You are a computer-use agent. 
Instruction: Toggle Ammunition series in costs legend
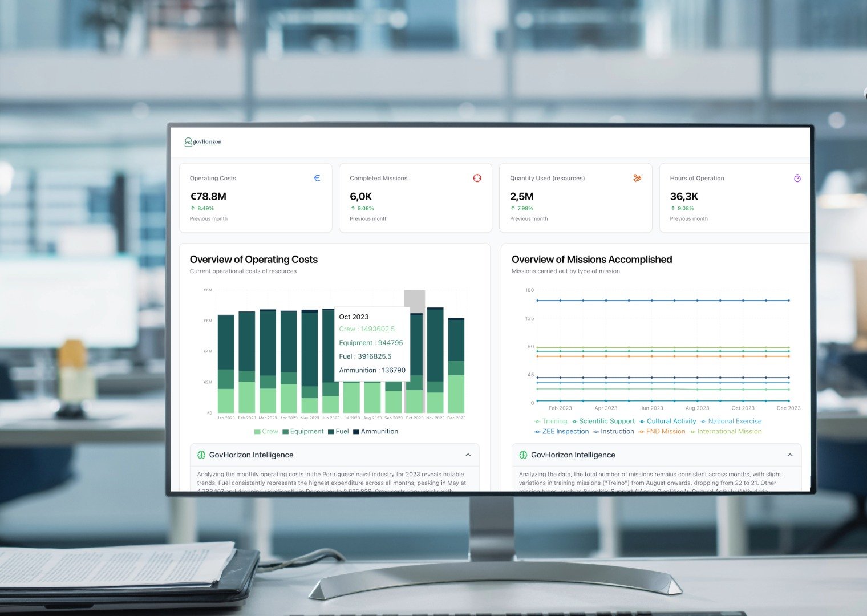click(x=376, y=432)
